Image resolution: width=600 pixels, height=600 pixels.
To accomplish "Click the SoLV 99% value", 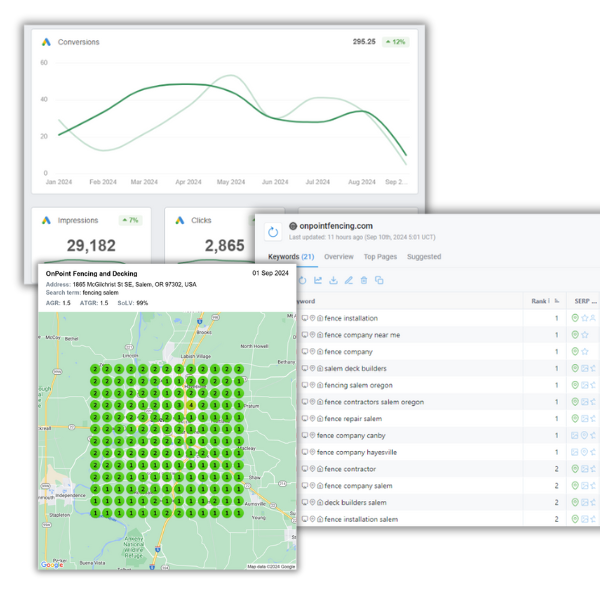I will pyautogui.click(x=142, y=303).
